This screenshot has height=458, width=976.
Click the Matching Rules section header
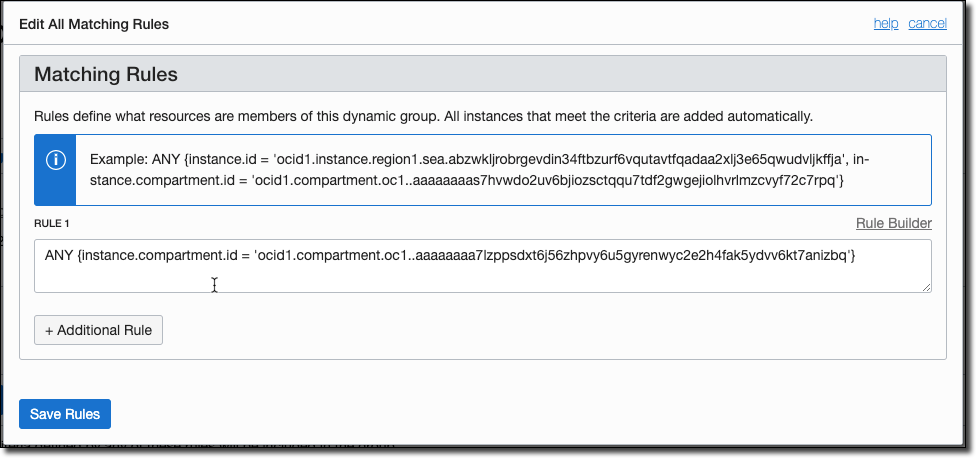(106, 74)
